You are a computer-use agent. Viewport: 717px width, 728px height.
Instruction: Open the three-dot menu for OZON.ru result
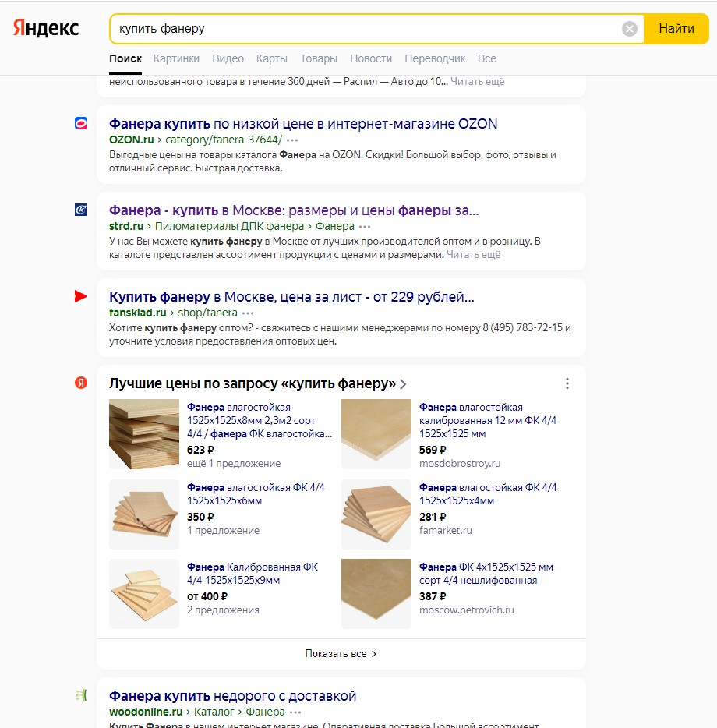tap(292, 140)
